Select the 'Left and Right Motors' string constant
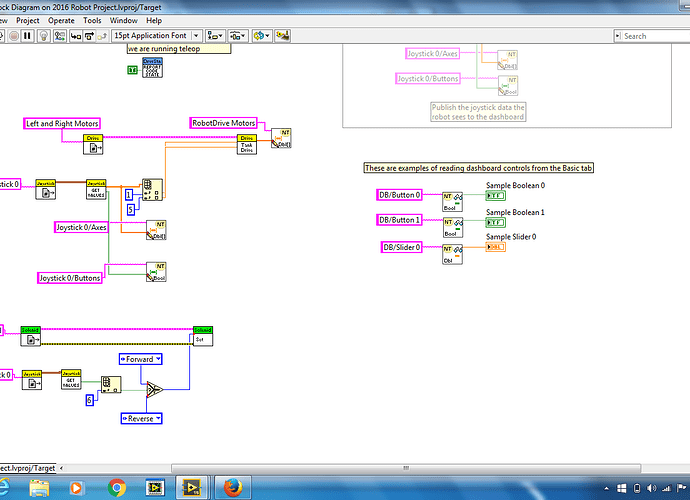690x500 pixels. click(62, 124)
